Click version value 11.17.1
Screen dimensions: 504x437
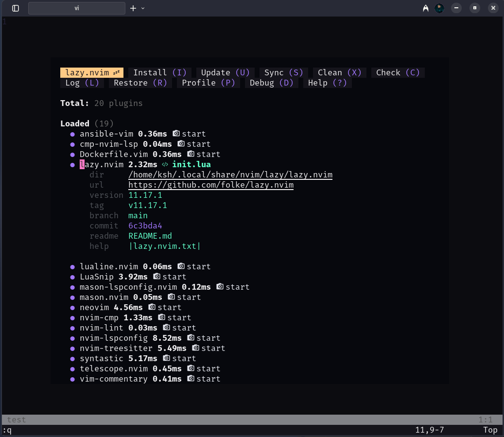(x=145, y=195)
